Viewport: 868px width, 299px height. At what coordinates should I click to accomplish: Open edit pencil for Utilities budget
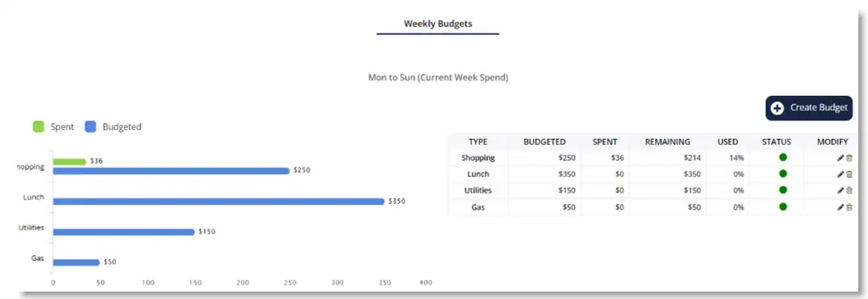point(840,190)
